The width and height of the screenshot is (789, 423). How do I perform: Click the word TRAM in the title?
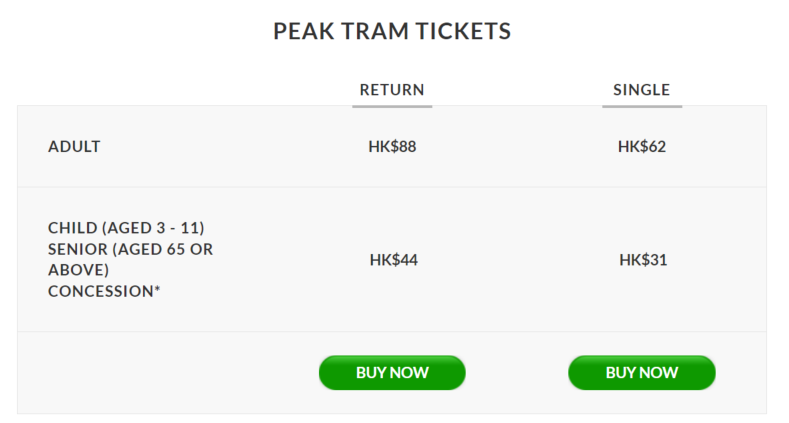375,31
